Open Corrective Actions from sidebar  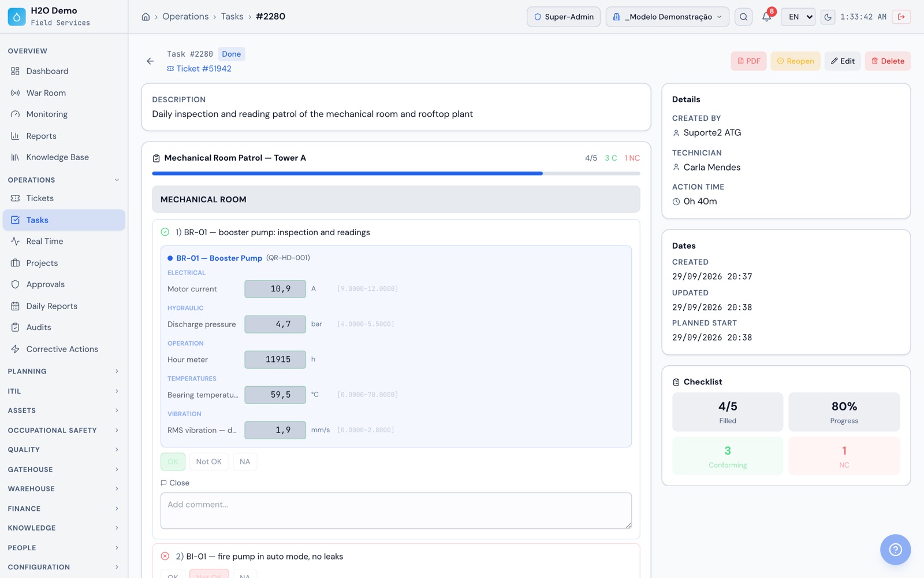pyautogui.click(x=64, y=349)
